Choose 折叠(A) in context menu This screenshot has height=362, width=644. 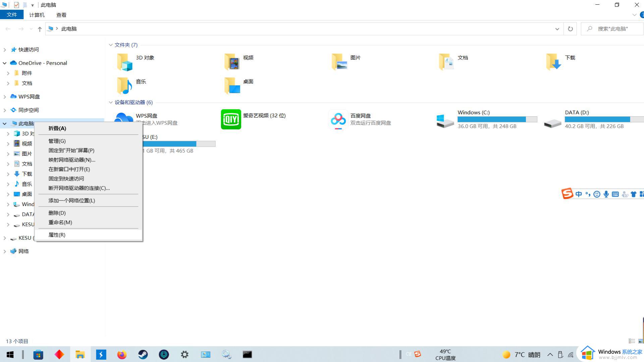[x=89, y=128]
